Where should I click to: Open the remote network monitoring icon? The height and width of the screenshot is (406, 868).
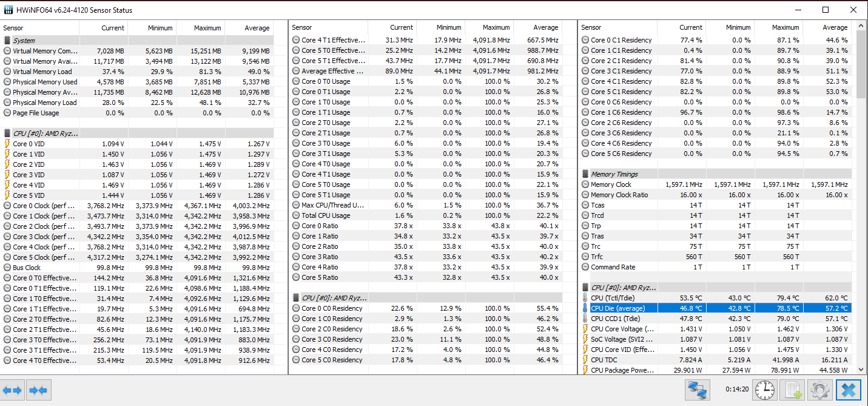click(x=699, y=390)
